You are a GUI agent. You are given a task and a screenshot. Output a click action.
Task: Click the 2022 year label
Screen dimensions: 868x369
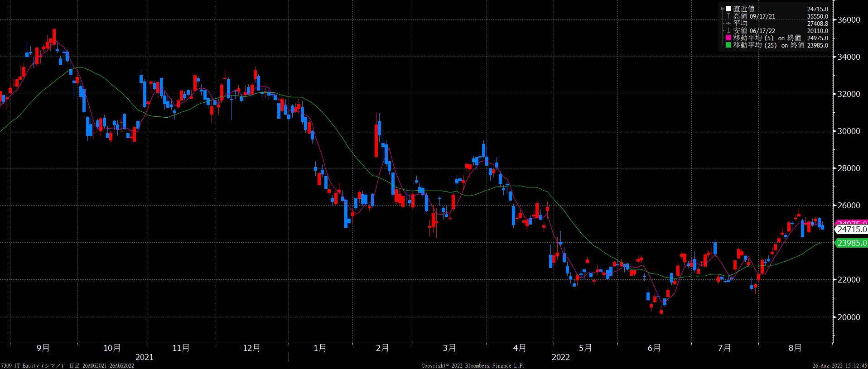click(x=560, y=357)
